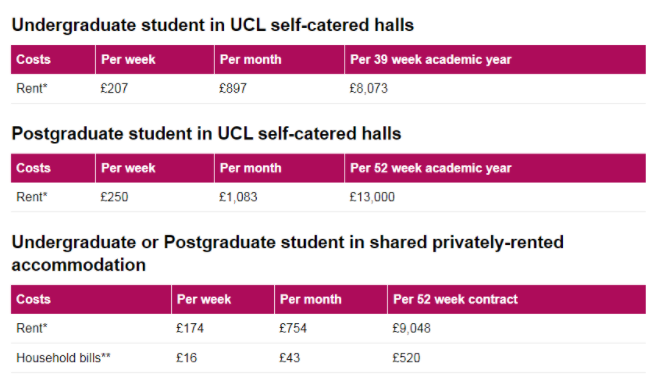Select the Postgraduate self-catered halls heading
This screenshot has height=380, width=654.
pyautogui.click(x=206, y=134)
